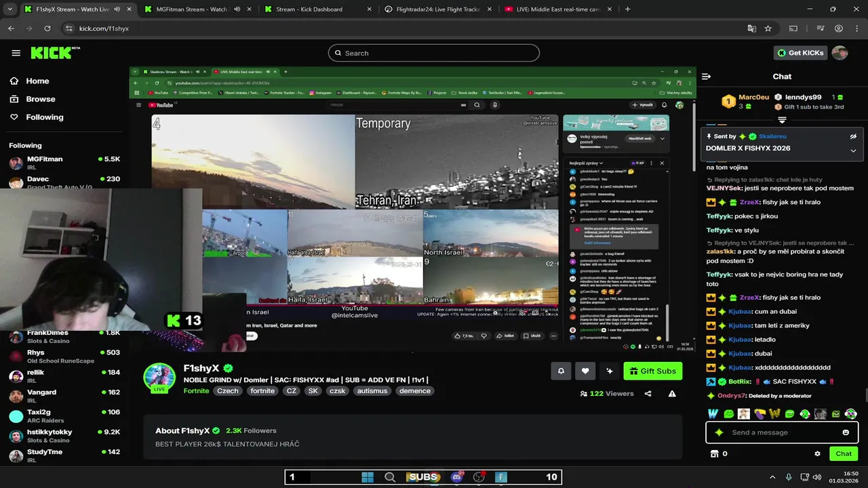Open Rhys followed channel
This screenshot has width=868, height=488.
64,357
